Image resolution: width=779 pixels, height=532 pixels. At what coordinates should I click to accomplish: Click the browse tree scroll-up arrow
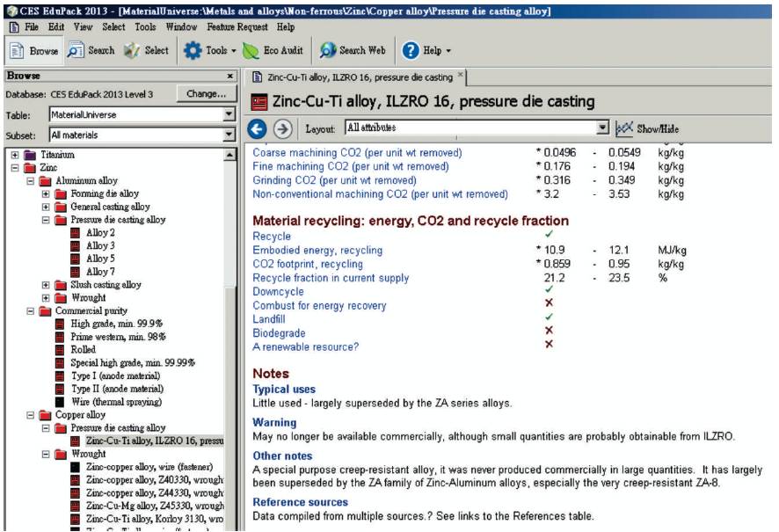click(x=229, y=155)
